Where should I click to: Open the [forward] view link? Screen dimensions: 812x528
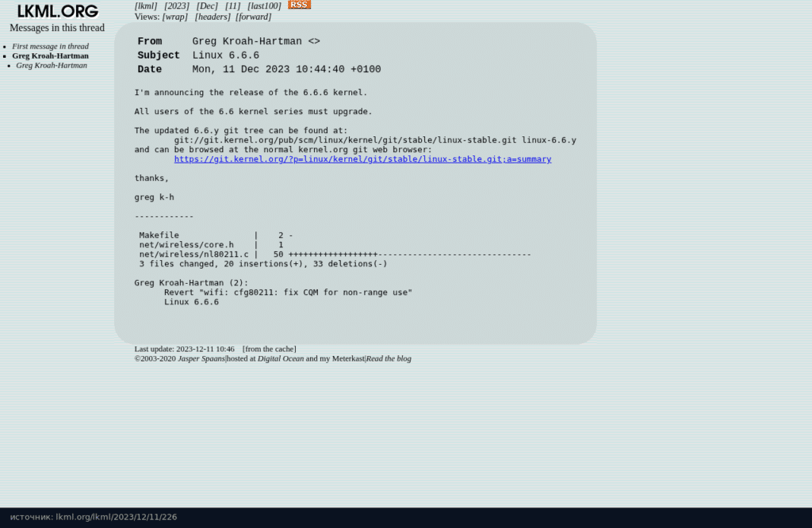click(x=253, y=17)
